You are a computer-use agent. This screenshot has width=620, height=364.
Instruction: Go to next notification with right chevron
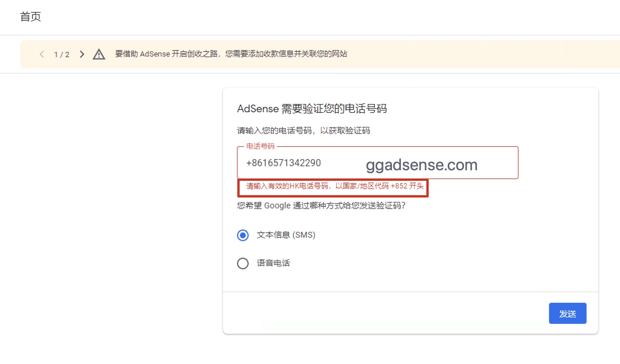click(82, 54)
